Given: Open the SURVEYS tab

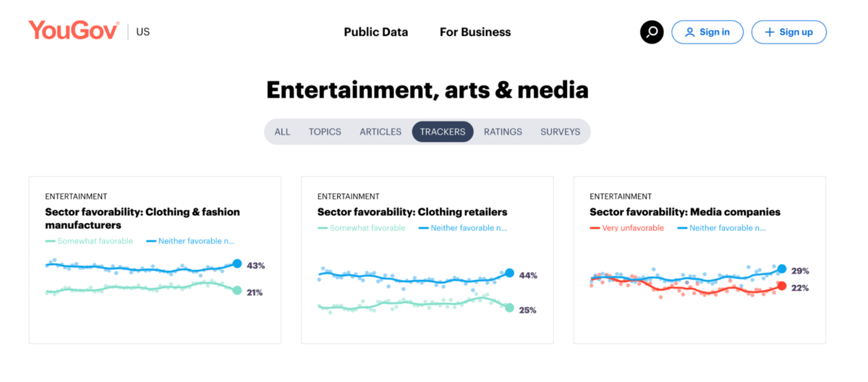Looking at the screenshot, I should (560, 132).
